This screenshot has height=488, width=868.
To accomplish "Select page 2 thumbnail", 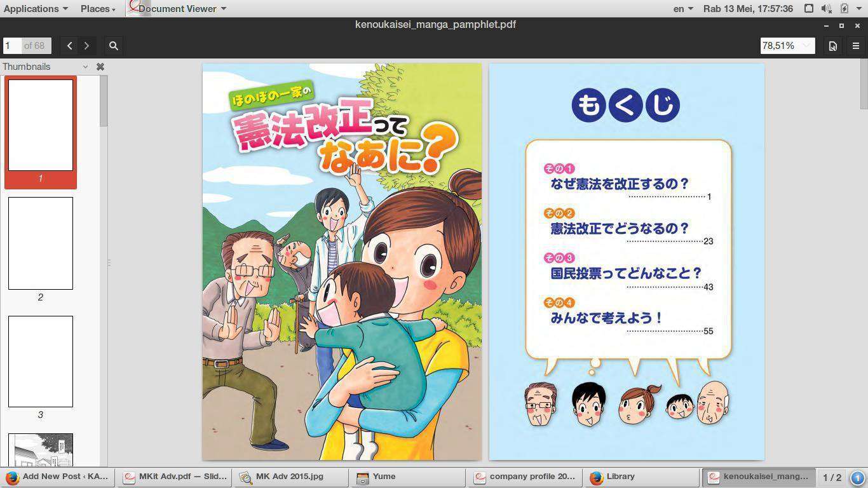I will [x=41, y=243].
